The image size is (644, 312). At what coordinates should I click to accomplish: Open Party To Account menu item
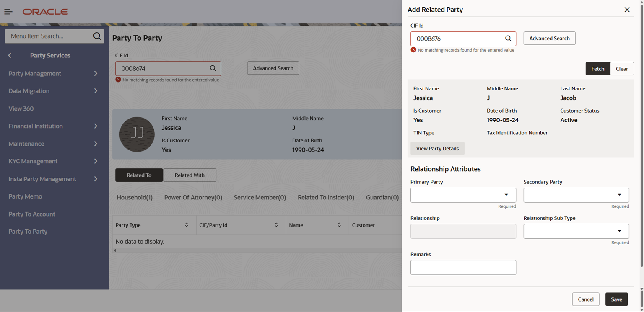click(32, 214)
